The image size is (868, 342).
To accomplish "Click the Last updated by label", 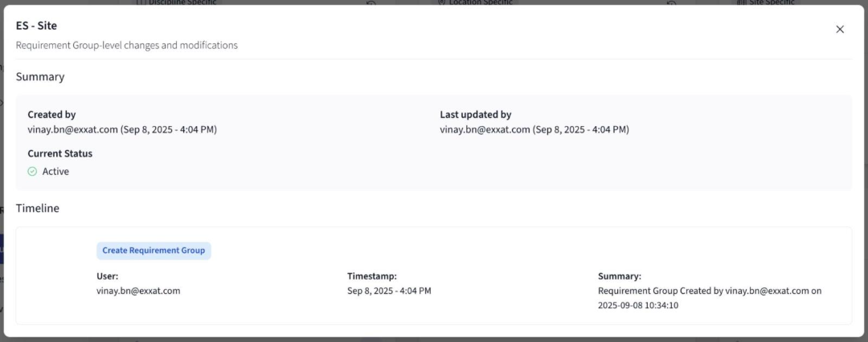I will coord(475,115).
